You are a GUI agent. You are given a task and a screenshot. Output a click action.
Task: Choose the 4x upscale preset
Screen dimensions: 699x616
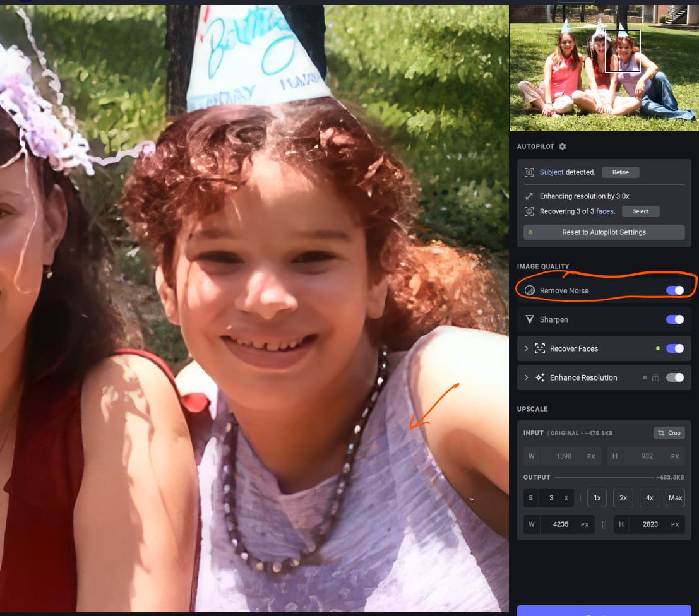(649, 498)
